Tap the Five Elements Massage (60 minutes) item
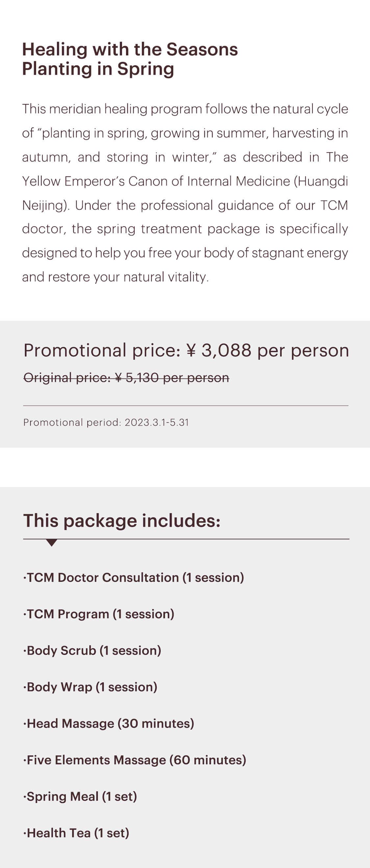This screenshot has width=370, height=868. point(135,760)
